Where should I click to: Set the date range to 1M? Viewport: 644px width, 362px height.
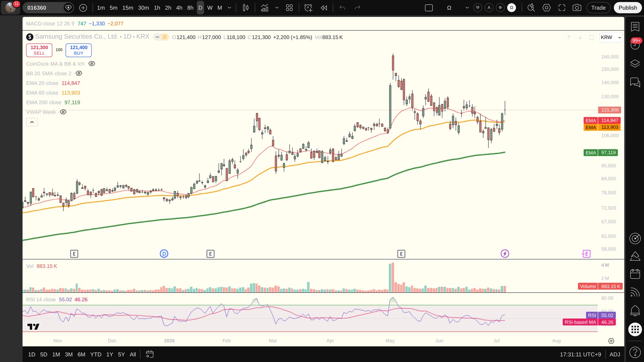(x=56, y=354)
